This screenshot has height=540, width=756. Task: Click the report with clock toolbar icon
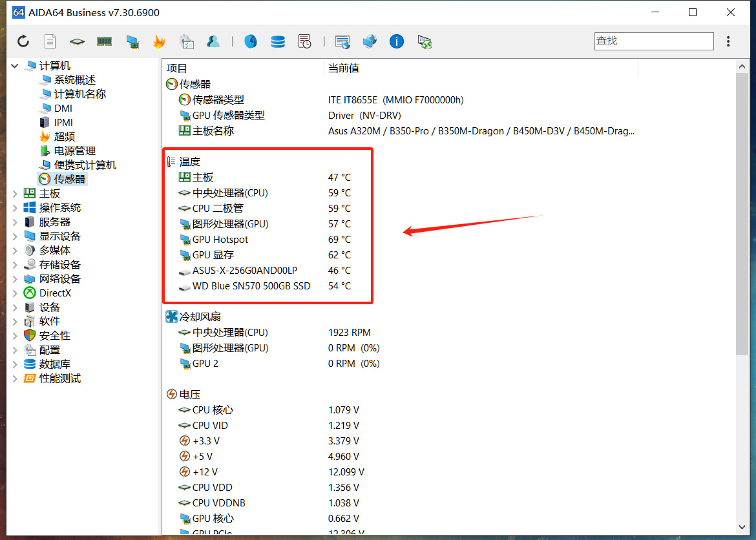[x=305, y=41]
